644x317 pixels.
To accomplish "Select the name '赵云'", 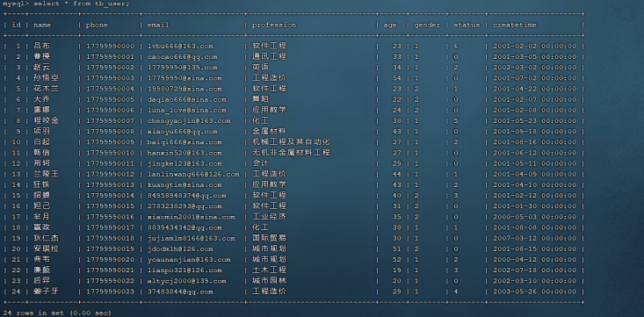I will point(42,68).
